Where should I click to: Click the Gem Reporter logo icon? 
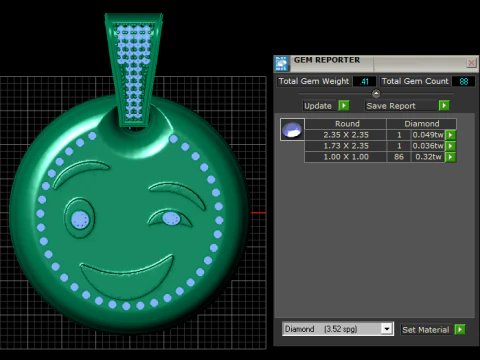[281, 64]
